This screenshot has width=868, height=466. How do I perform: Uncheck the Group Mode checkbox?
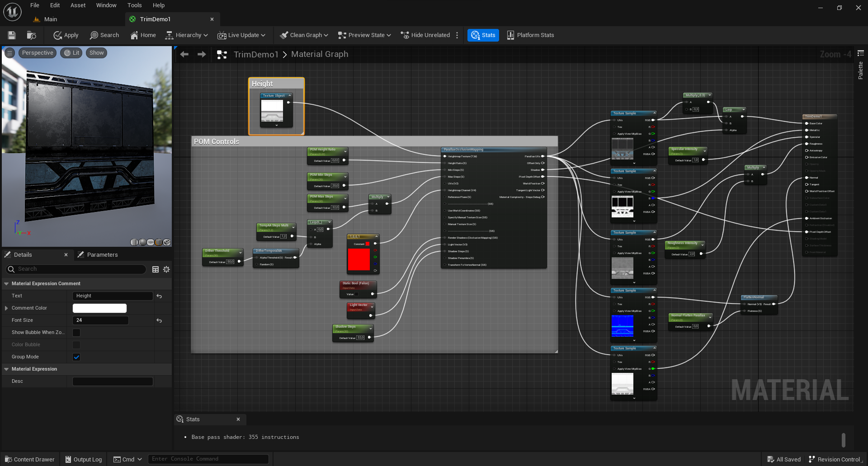coord(76,357)
